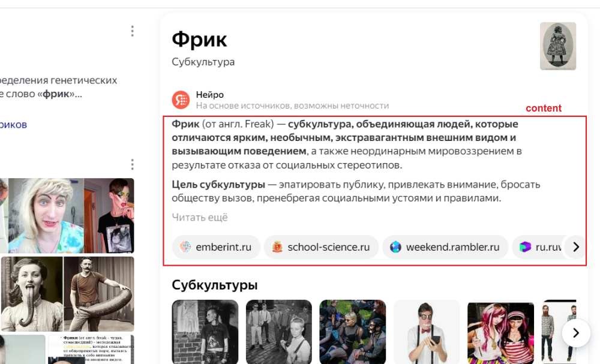Click the weekend.rambler.ru source favicon
This screenshot has height=364, width=600.
(395, 247)
